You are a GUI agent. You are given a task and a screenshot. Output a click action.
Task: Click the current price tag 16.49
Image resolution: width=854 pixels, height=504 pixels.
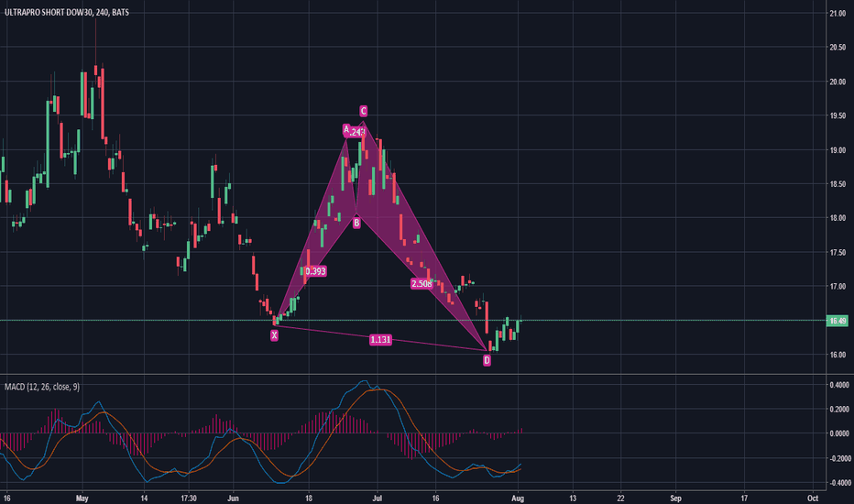point(838,321)
